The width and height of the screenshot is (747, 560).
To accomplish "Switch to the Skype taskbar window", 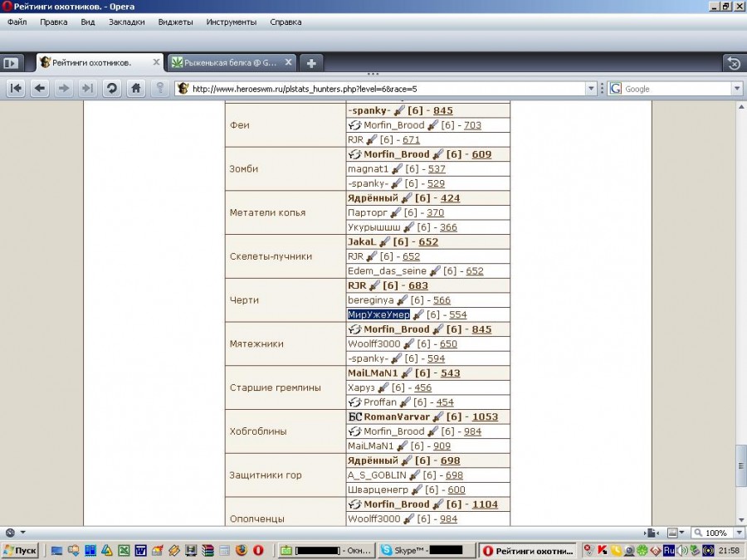I will (x=425, y=550).
